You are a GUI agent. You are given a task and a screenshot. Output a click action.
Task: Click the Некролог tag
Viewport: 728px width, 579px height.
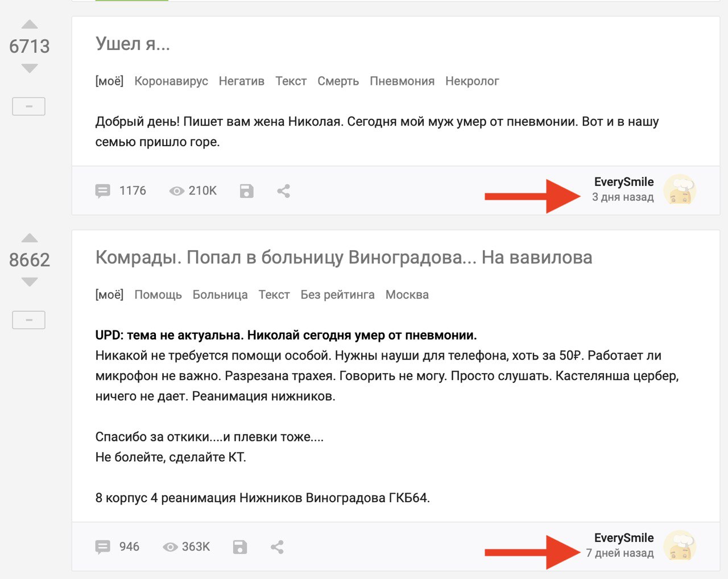point(472,81)
